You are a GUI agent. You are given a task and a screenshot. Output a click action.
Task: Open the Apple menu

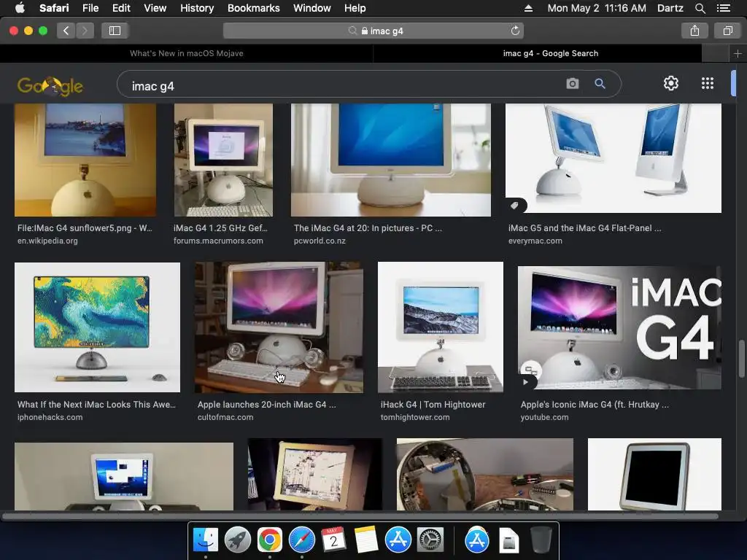click(20, 8)
